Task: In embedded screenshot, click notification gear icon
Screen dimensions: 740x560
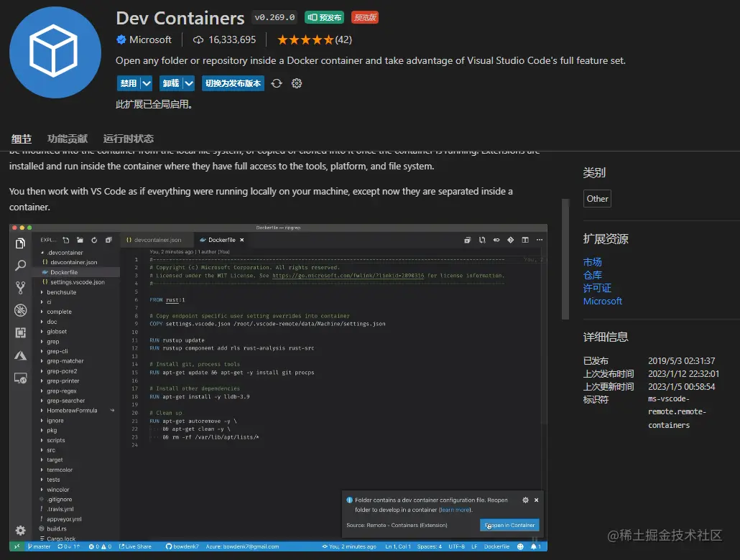Action: click(x=525, y=500)
